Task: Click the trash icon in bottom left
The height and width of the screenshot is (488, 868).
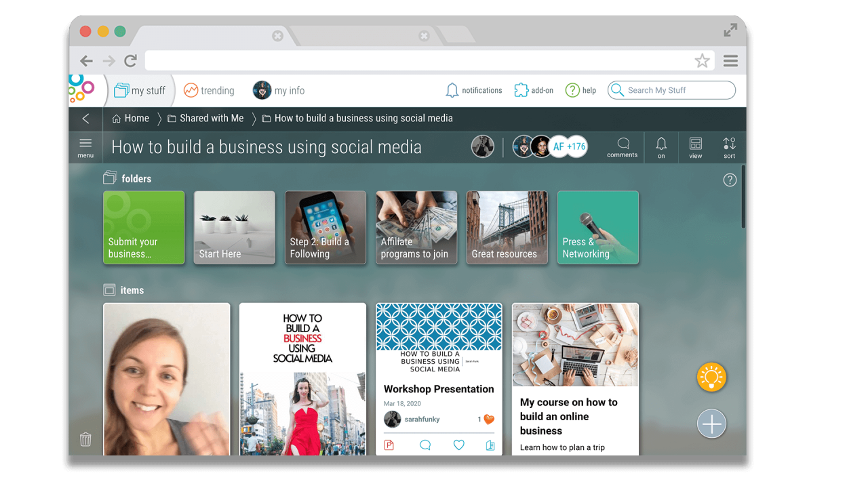Action: 85,439
